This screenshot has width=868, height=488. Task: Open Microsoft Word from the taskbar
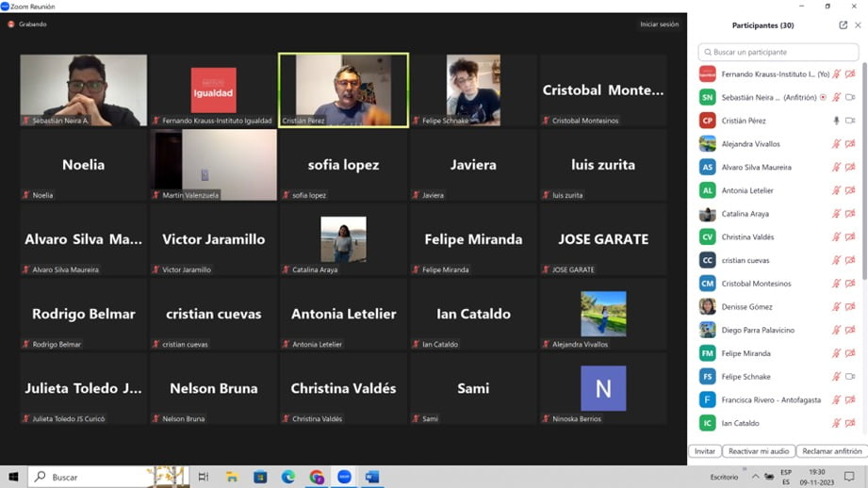pos(372,478)
